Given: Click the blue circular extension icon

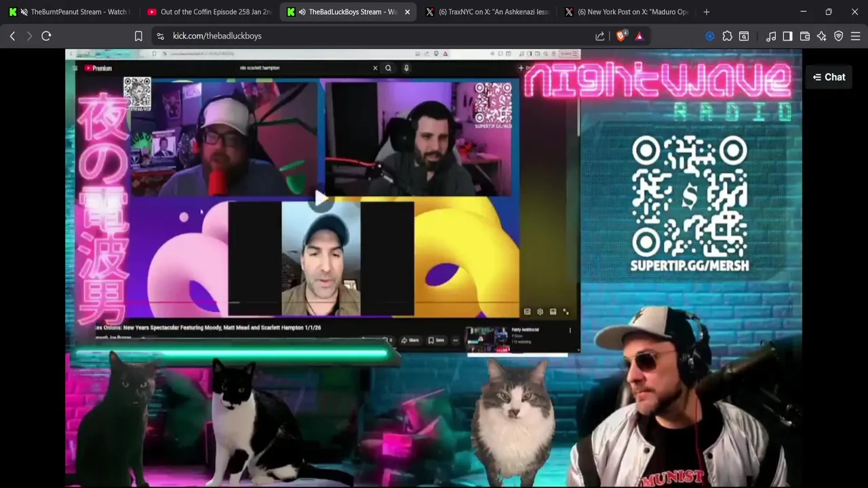Looking at the screenshot, I should click(710, 36).
